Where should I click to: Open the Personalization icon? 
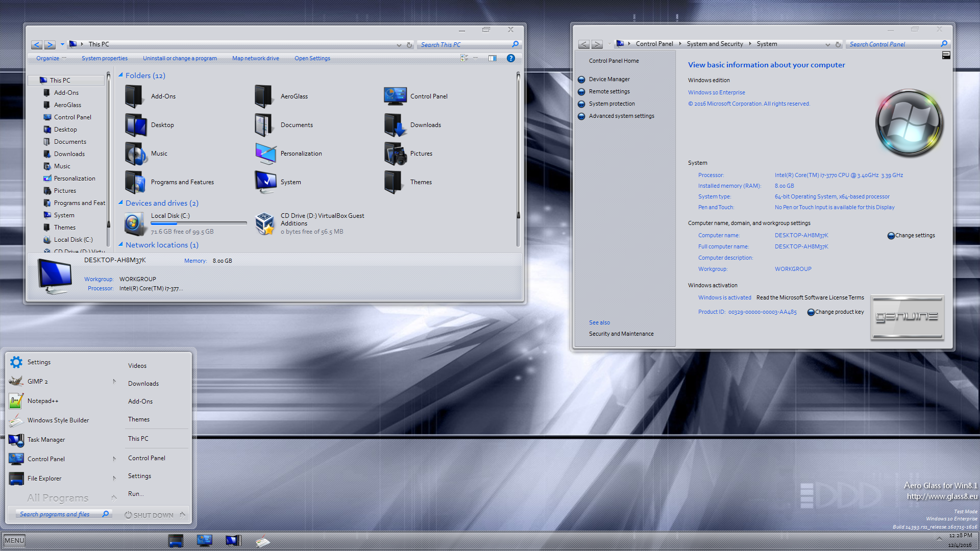click(x=265, y=154)
